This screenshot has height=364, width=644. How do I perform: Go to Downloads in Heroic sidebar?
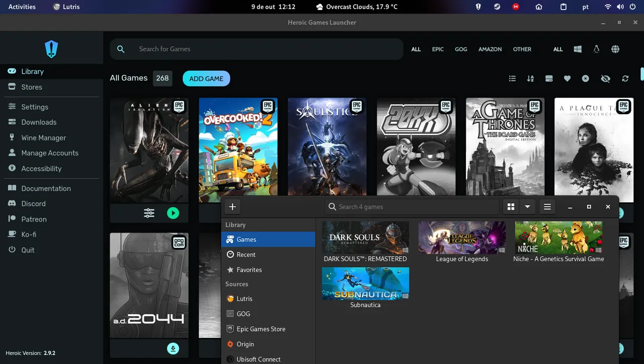[x=51, y=122]
